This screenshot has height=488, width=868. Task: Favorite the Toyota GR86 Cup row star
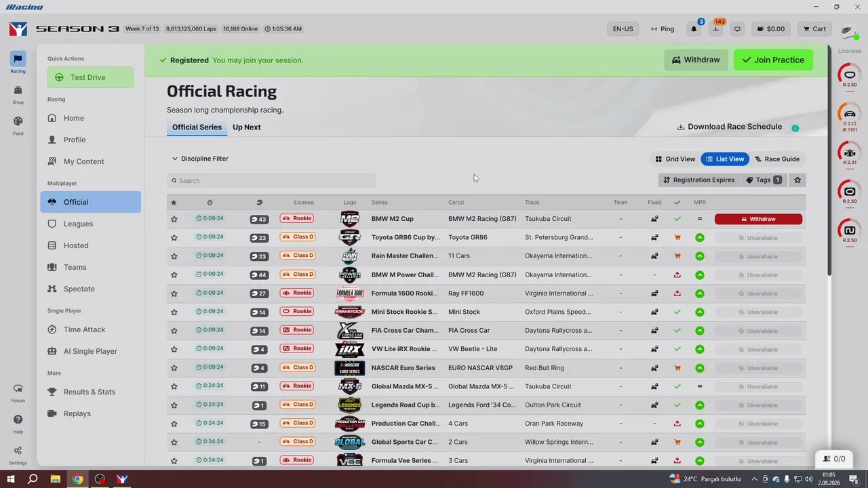click(174, 238)
